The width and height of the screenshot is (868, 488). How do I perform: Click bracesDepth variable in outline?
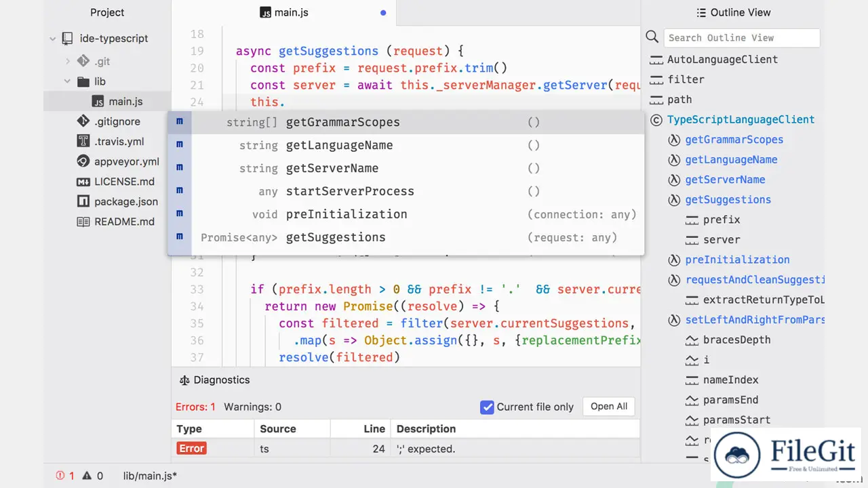pos(737,340)
